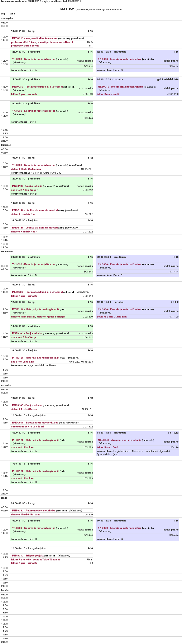Click Thursday 10:00 MSE0100 Soojustehnika lecture link

point(27,405)
